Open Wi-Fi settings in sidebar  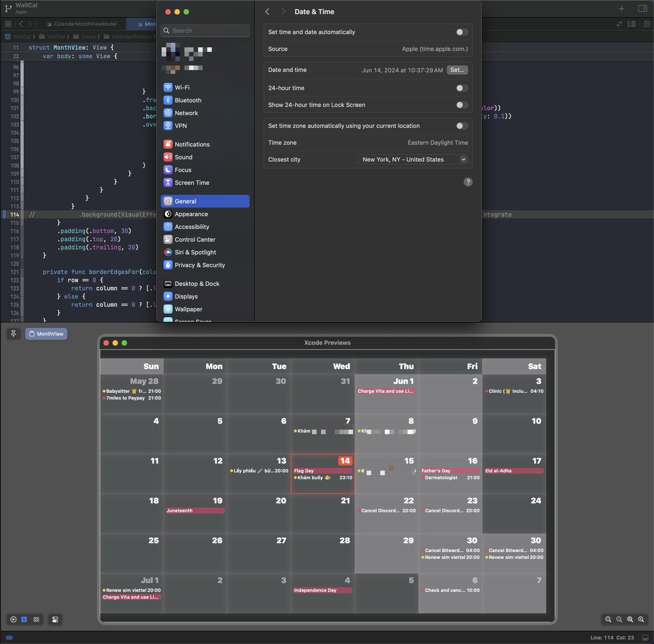[x=205, y=88]
